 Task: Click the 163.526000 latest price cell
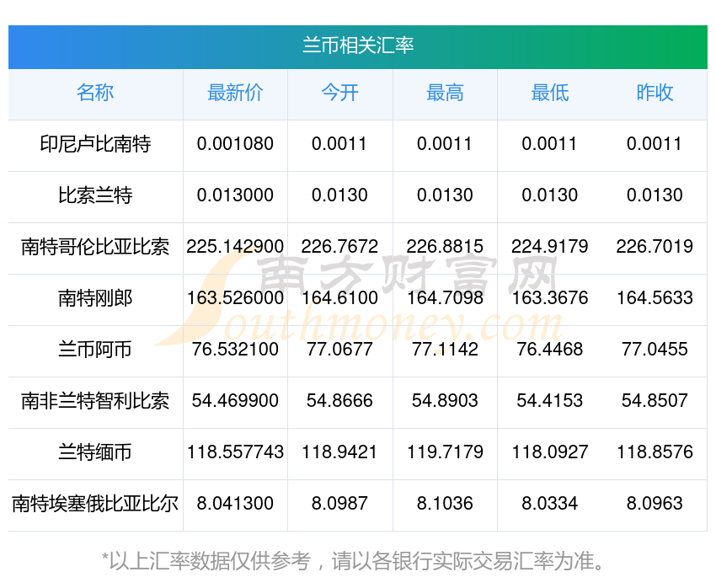coord(235,298)
